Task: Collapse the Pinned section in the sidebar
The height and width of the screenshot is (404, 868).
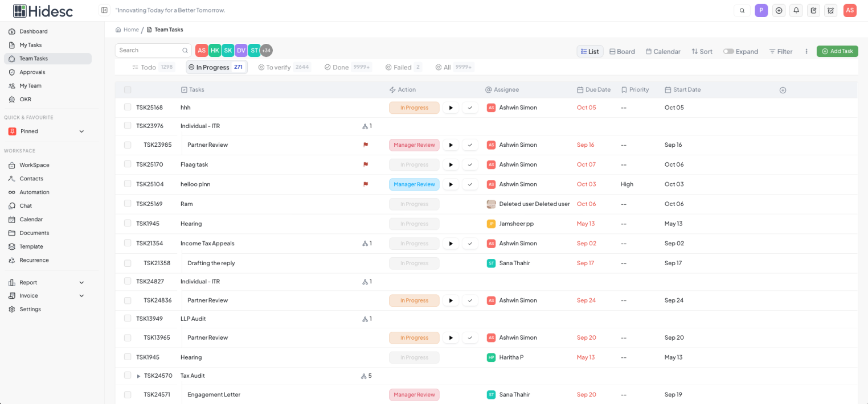Action: coord(81,131)
